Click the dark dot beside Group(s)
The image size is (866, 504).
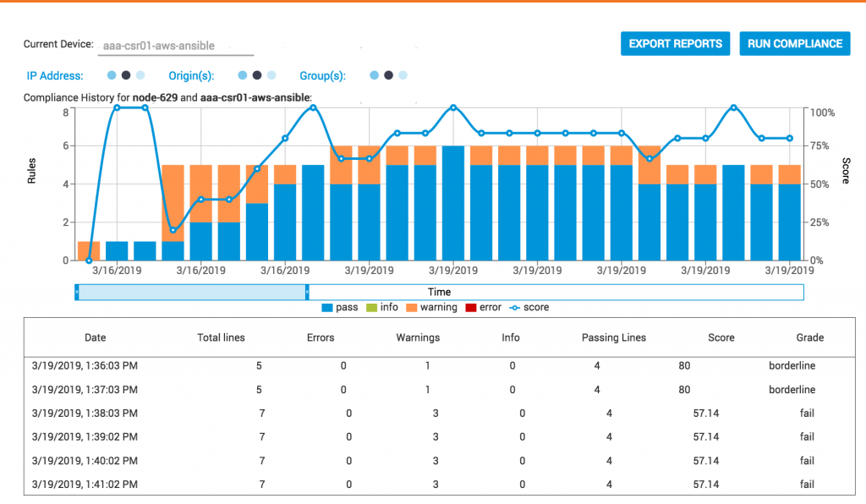click(x=388, y=75)
